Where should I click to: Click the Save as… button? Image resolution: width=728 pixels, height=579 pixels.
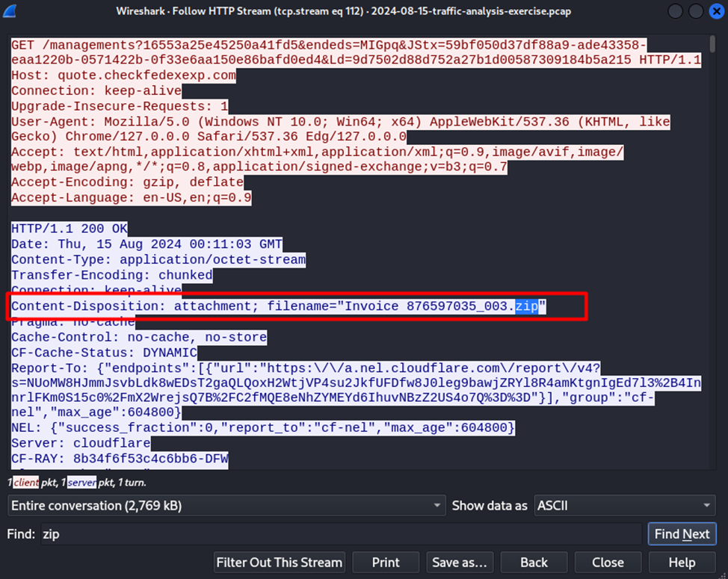click(460, 563)
